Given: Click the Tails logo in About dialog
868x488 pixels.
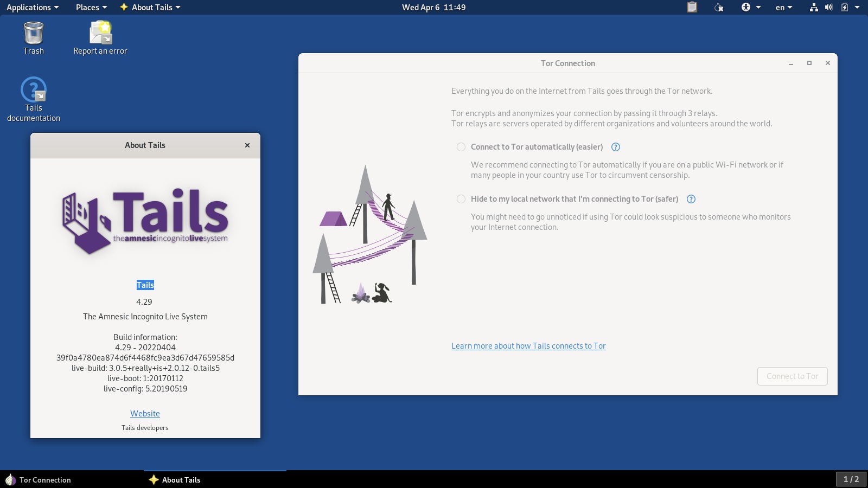Looking at the screenshot, I should pos(145,221).
